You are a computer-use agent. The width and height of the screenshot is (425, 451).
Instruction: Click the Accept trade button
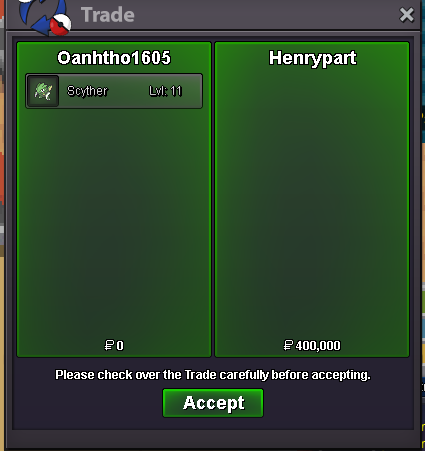213,403
